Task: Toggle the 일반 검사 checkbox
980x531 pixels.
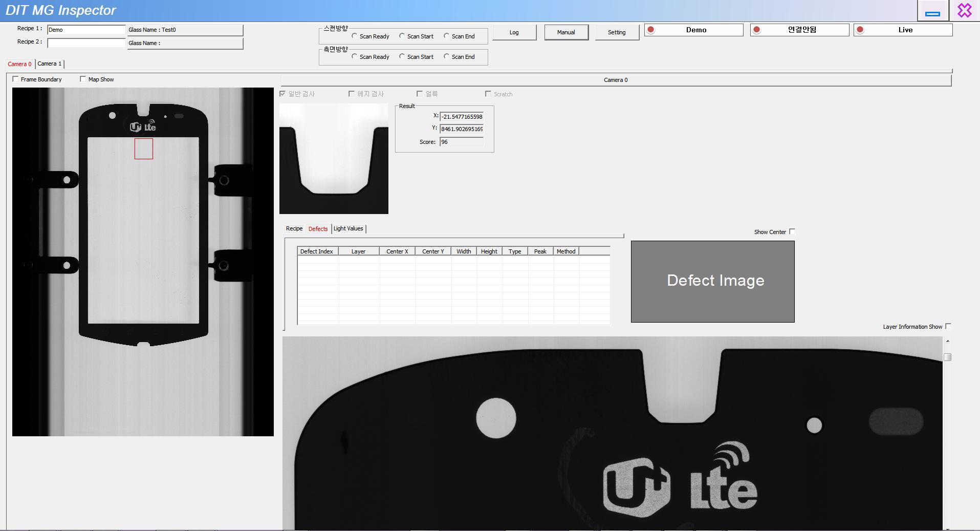Action: (x=282, y=94)
